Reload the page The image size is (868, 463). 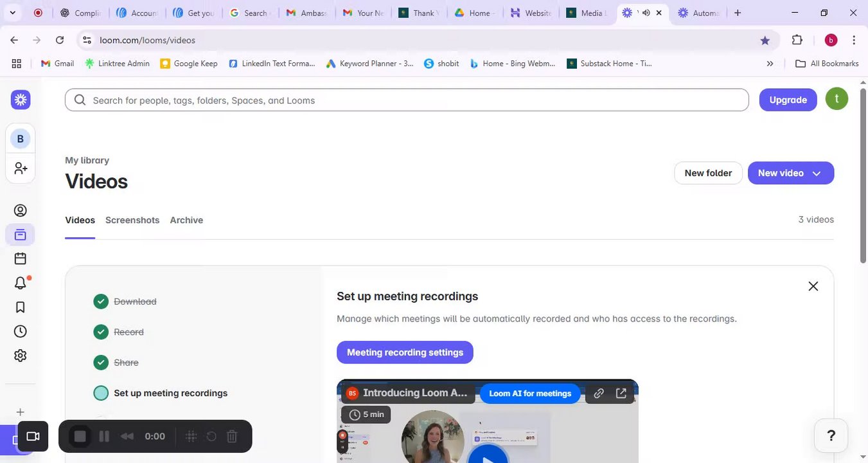tap(60, 40)
